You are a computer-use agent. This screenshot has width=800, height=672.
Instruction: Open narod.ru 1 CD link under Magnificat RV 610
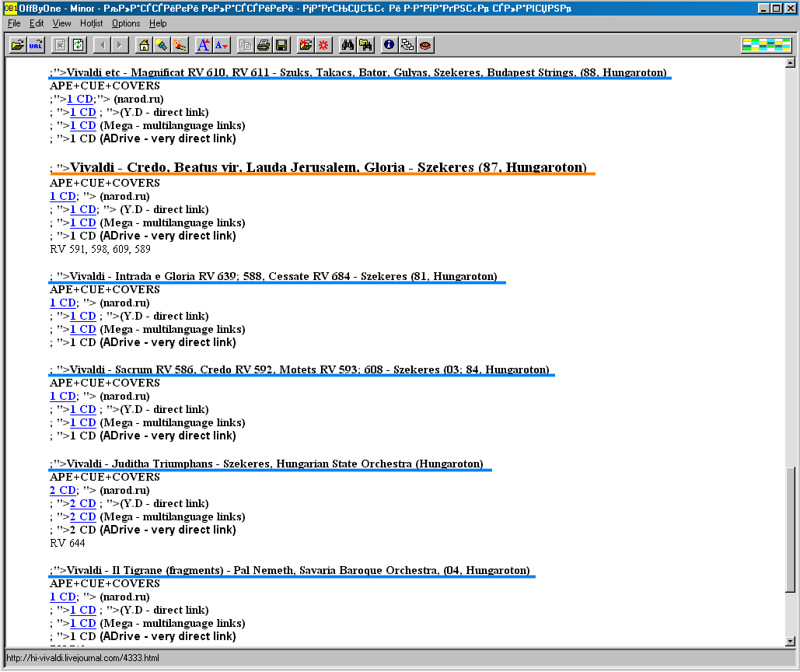tap(80, 99)
